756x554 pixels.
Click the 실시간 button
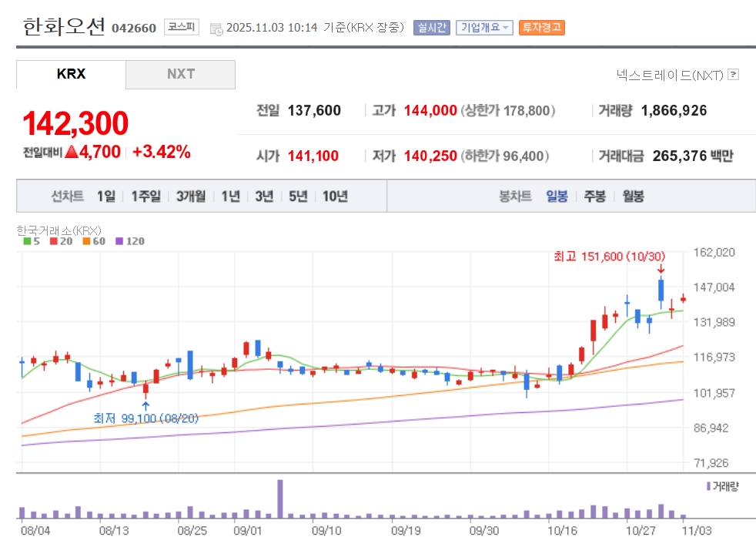tap(432, 28)
